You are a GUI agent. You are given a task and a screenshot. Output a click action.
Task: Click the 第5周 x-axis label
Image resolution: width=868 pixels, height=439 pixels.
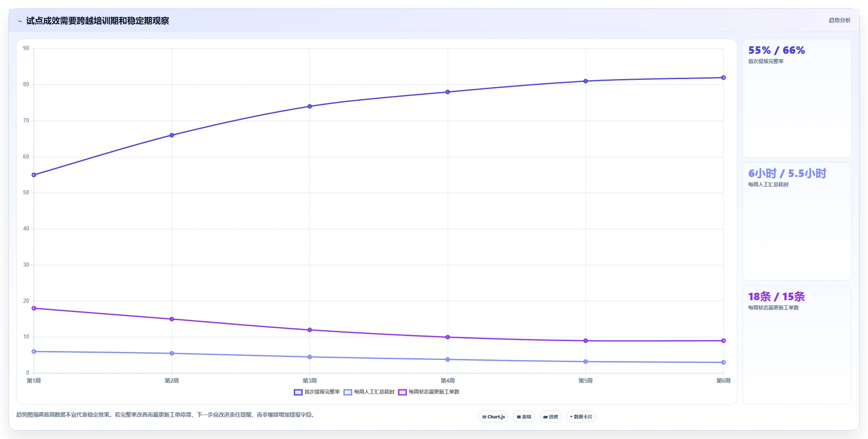[x=586, y=381]
